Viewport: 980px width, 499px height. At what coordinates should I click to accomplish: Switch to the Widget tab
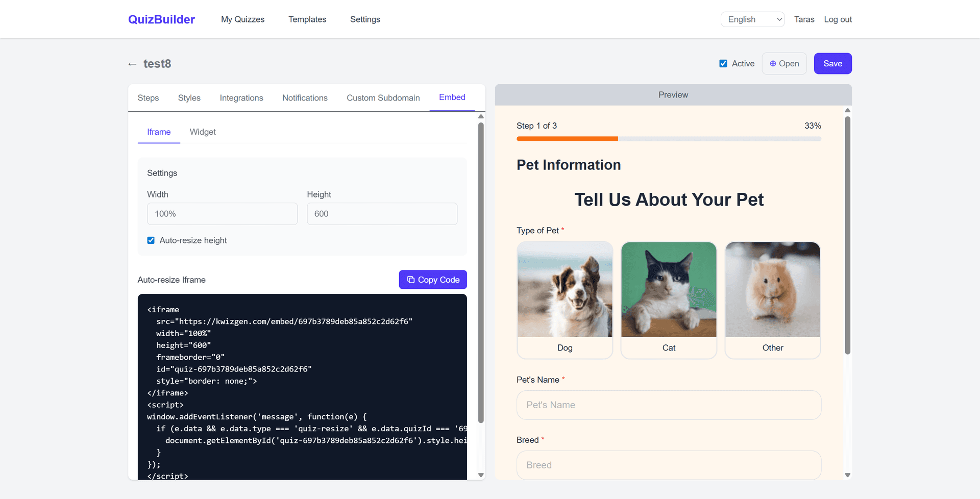[x=203, y=132]
